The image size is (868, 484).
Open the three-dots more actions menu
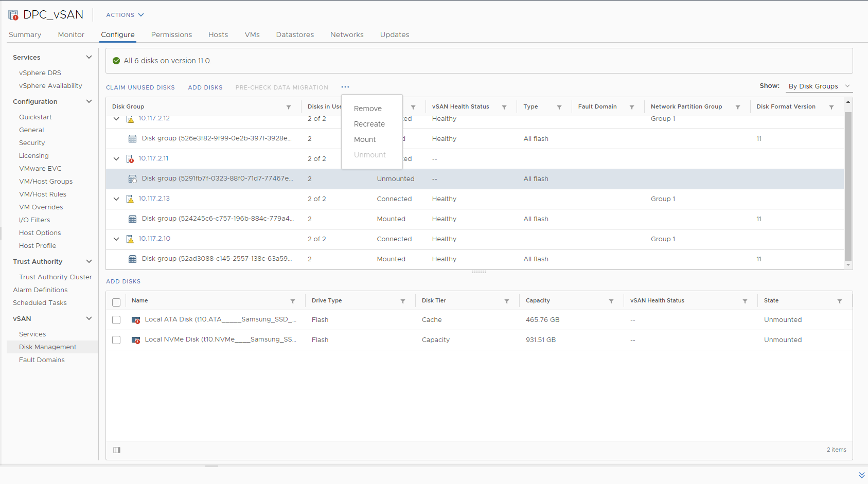coord(345,87)
